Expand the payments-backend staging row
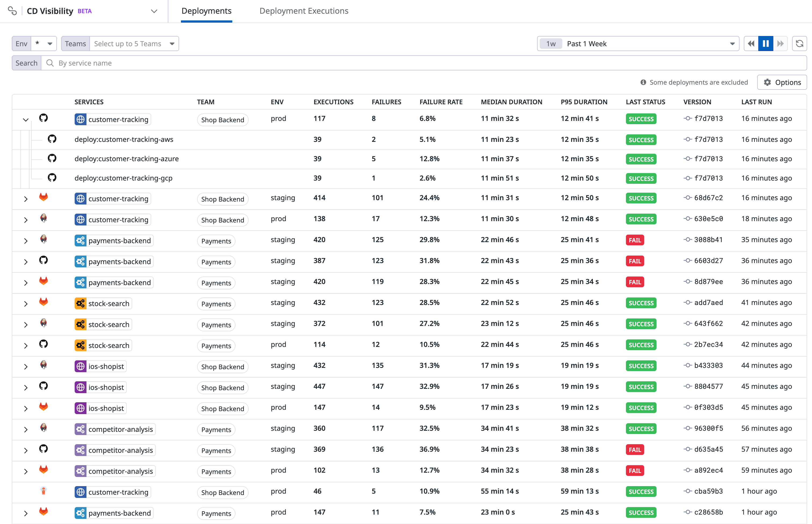The width and height of the screenshot is (812, 524). click(x=26, y=241)
